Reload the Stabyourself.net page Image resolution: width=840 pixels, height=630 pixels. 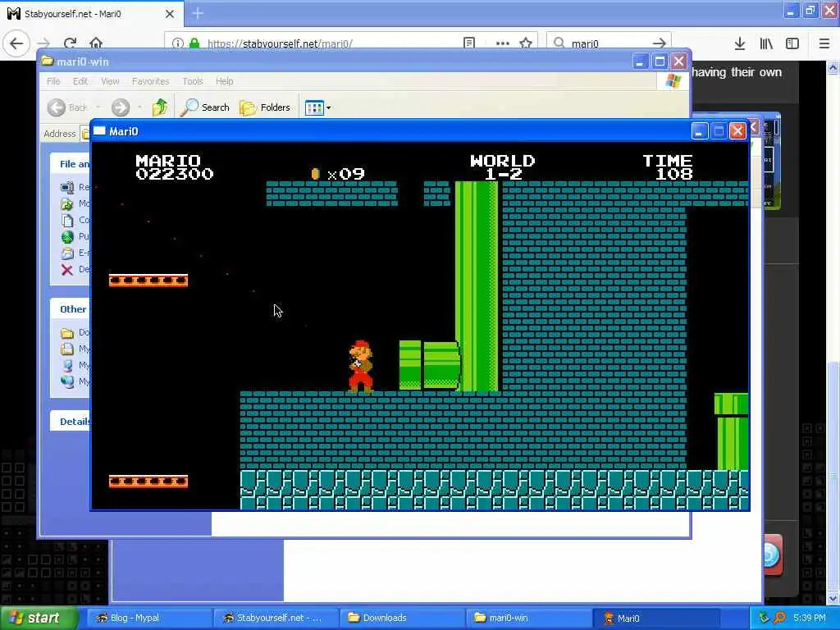pyautogui.click(x=70, y=43)
